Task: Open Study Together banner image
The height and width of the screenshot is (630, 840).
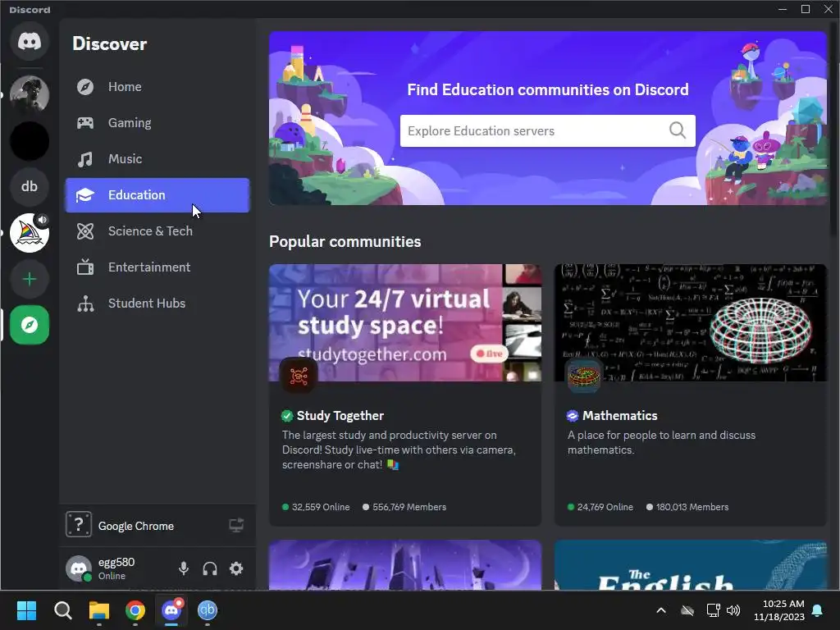Action: pyautogui.click(x=405, y=322)
